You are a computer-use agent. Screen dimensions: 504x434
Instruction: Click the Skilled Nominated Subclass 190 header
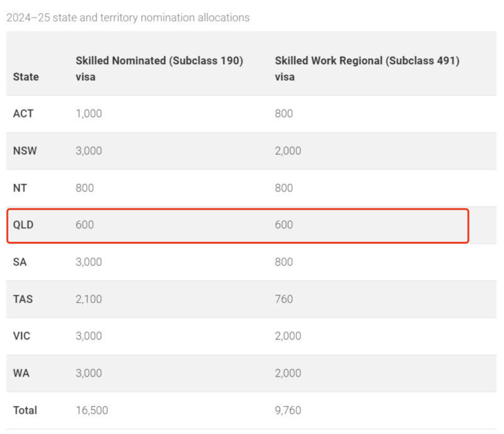(159, 69)
